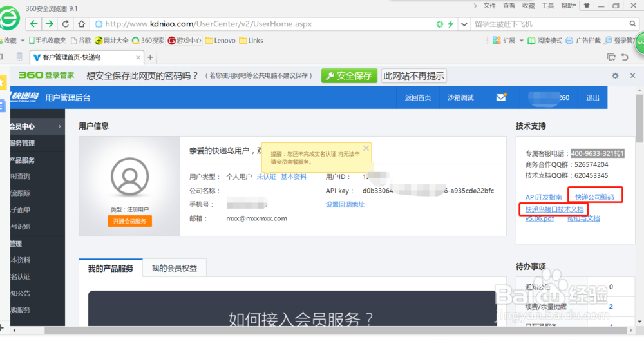Open the 基本资料 link

point(294,177)
